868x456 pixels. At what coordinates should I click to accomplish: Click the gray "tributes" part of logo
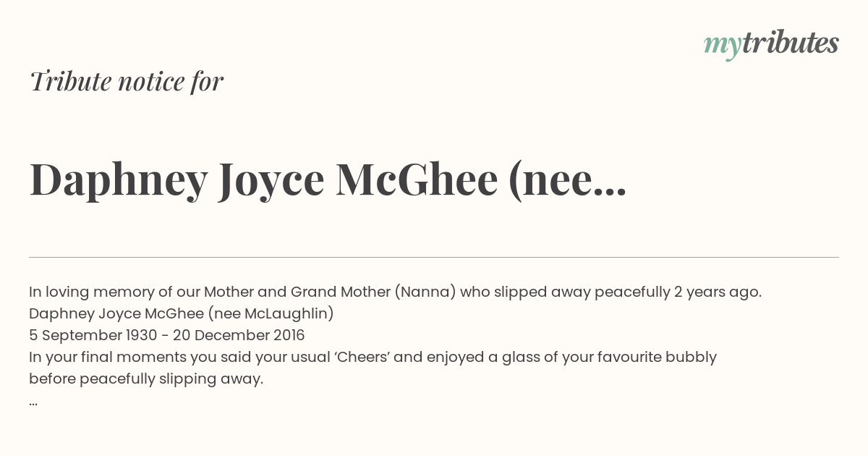[791, 43]
